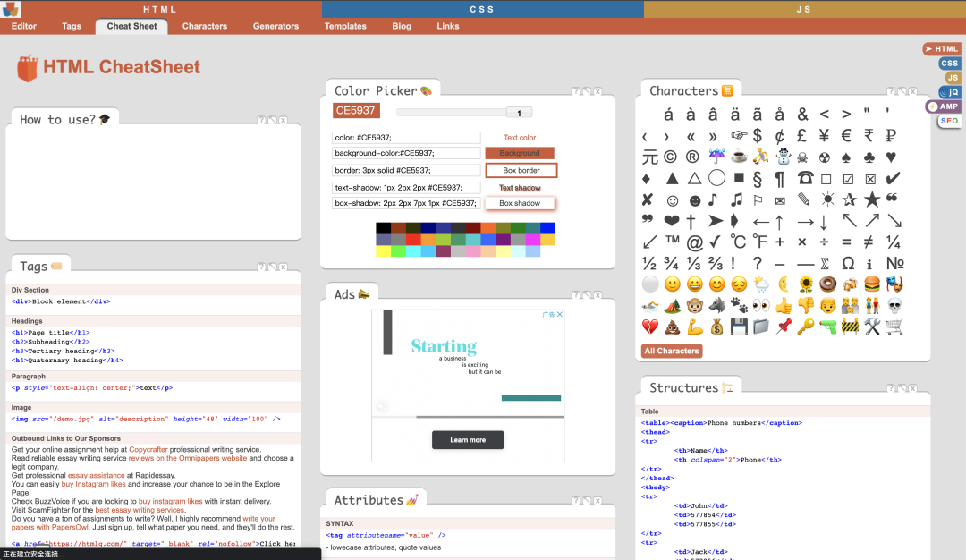Open help for the Color Picker panel
This screenshot has width=966, height=560.
576,91
